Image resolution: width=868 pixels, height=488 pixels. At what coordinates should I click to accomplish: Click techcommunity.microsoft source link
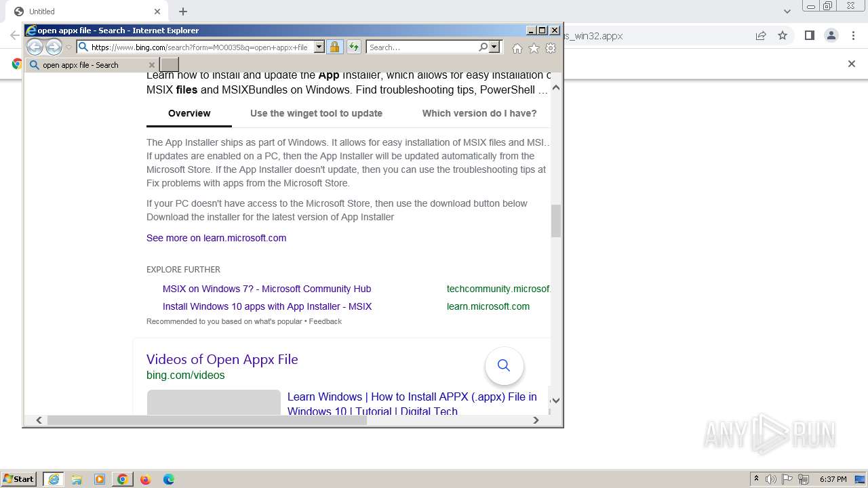click(498, 289)
